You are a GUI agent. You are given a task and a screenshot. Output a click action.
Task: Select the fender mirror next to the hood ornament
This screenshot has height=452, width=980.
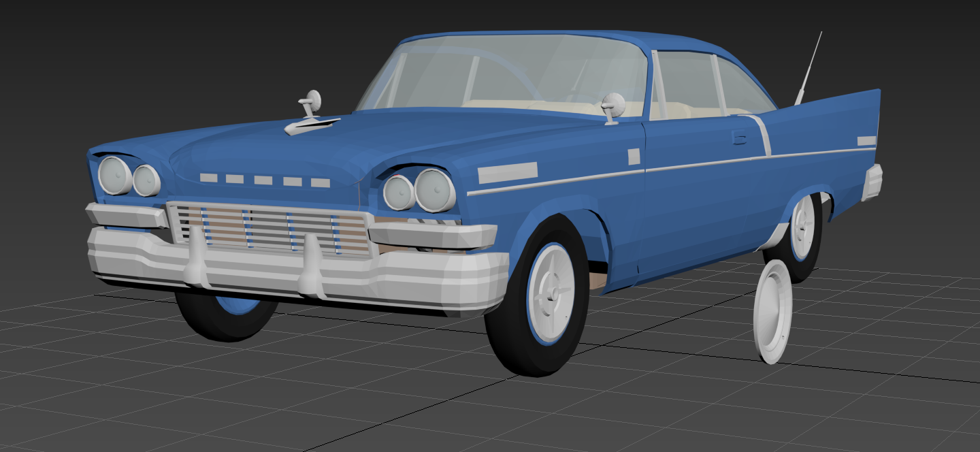pyautogui.click(x=310, y=103)
